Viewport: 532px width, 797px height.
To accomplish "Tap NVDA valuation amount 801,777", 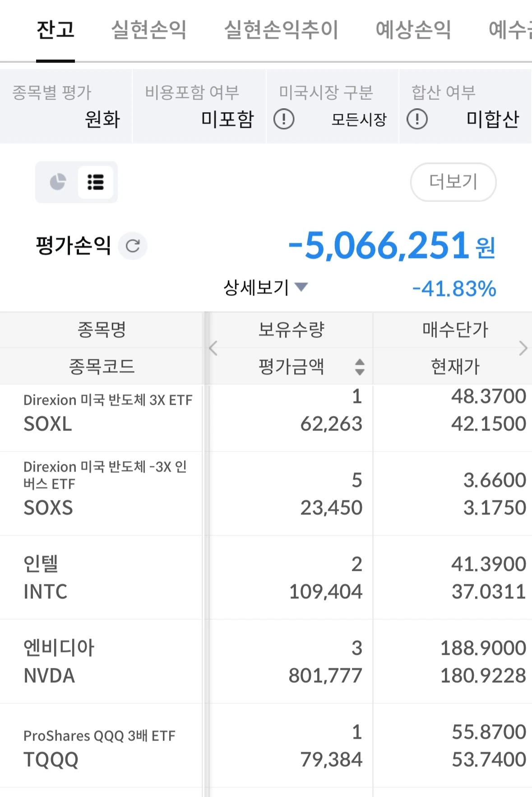I will point(326,676).
